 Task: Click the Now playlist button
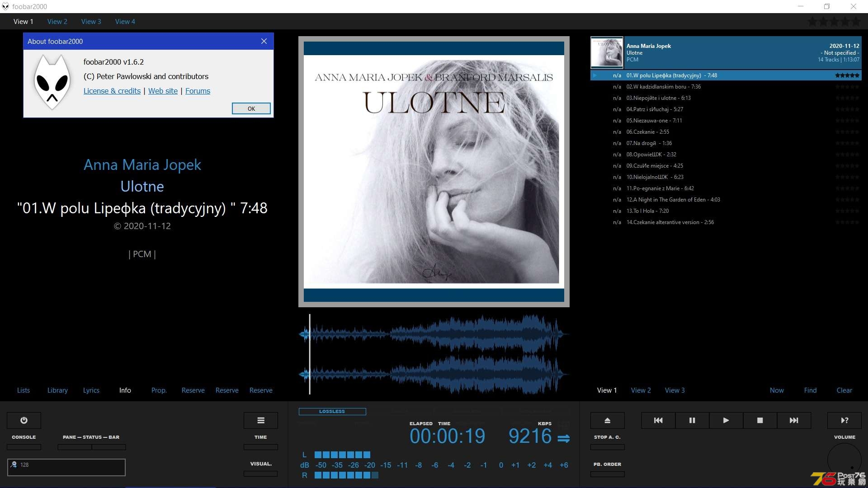tap(777, 390)
